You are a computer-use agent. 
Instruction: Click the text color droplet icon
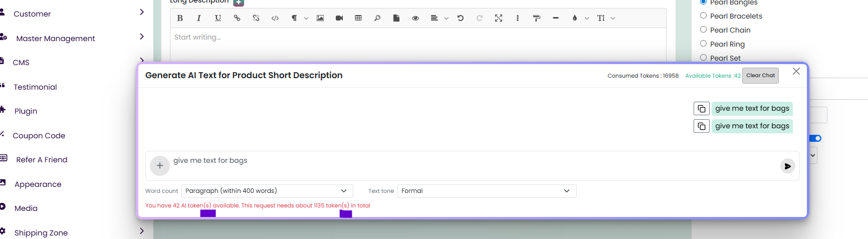pos(575,18)
